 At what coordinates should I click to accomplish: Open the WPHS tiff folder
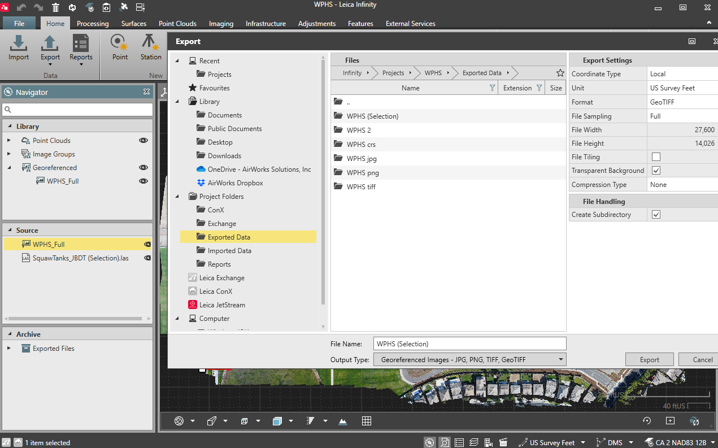[x=361, y=186]
